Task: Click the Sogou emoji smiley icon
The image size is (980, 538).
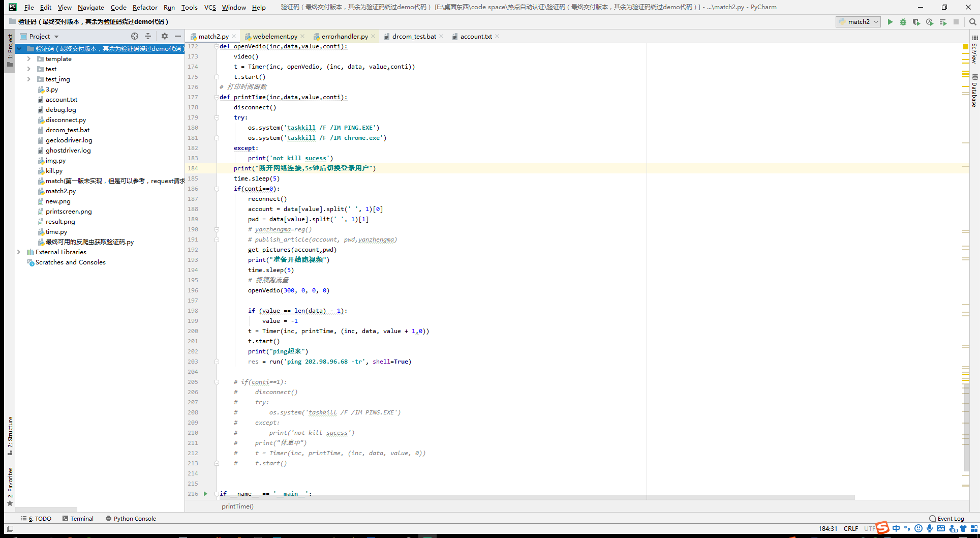Action: (x=918, y=529)
